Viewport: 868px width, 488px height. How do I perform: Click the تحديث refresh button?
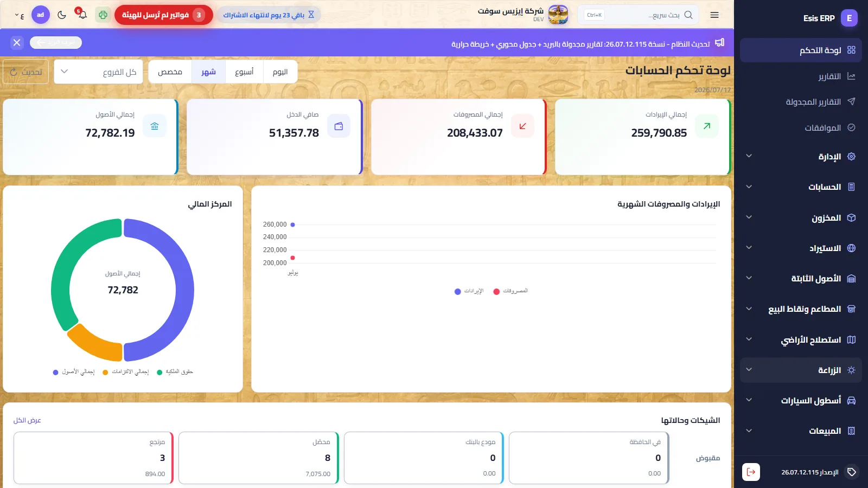tap(26, 72)
